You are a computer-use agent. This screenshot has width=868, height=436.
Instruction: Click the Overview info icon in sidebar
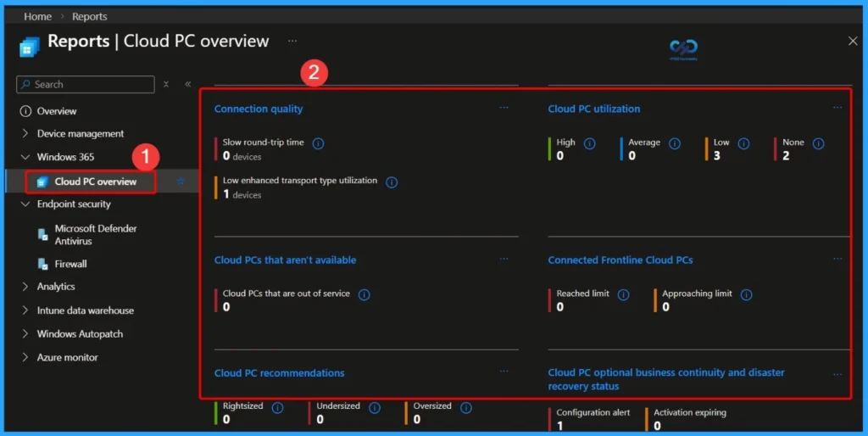click(x=25, y=111)
